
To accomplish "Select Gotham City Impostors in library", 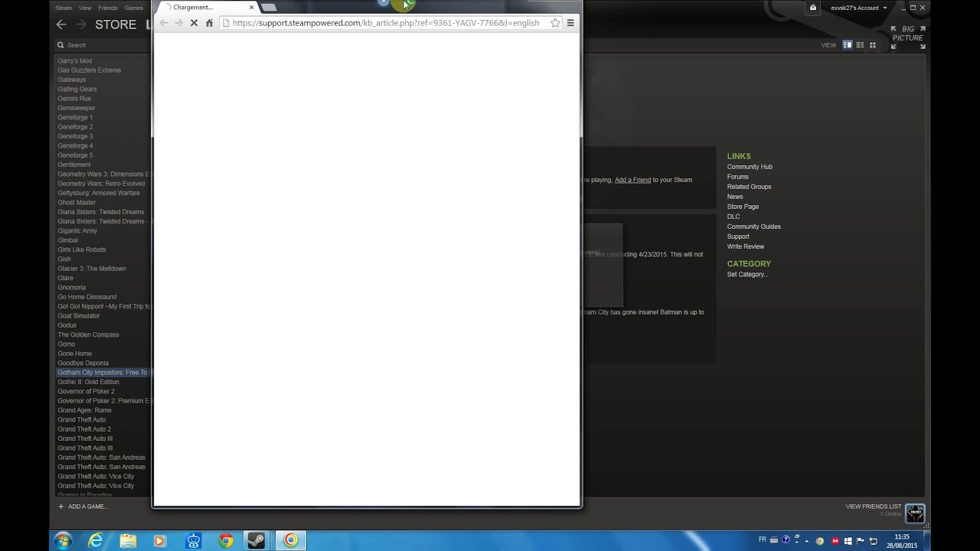I will click(x=103, y=373).
